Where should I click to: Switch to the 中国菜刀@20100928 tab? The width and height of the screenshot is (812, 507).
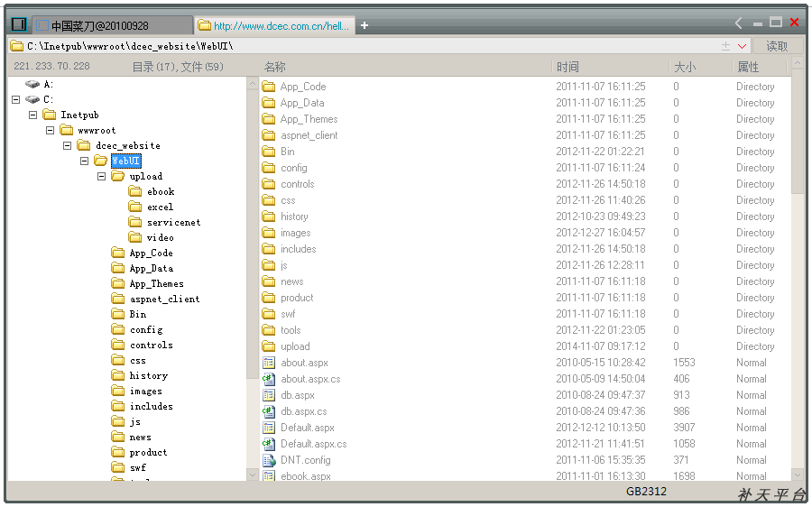(113, 25)
